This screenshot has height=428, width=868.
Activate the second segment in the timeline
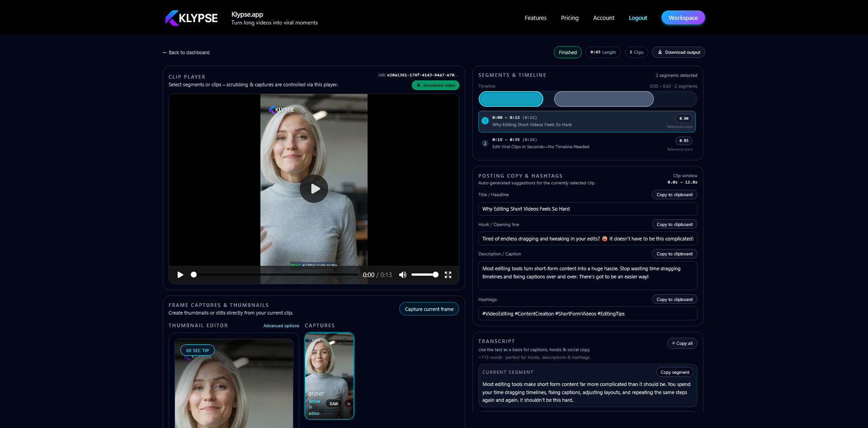[604, 99]
